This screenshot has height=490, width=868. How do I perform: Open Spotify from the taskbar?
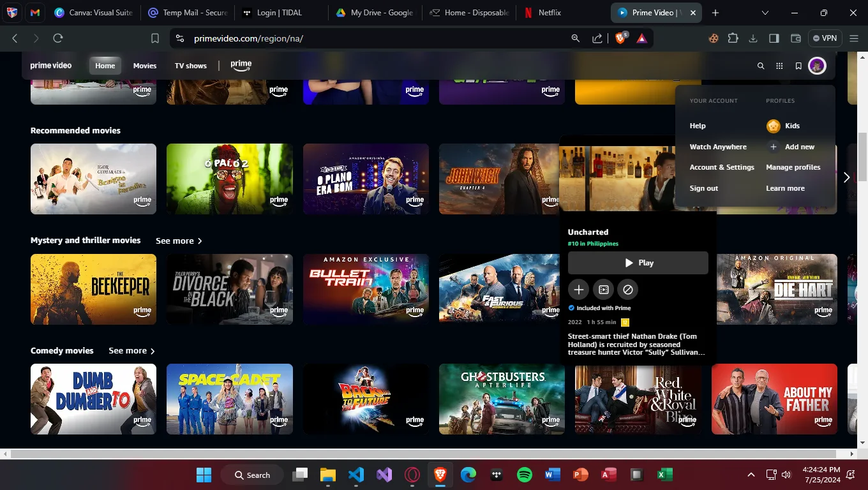click(524, 475)
